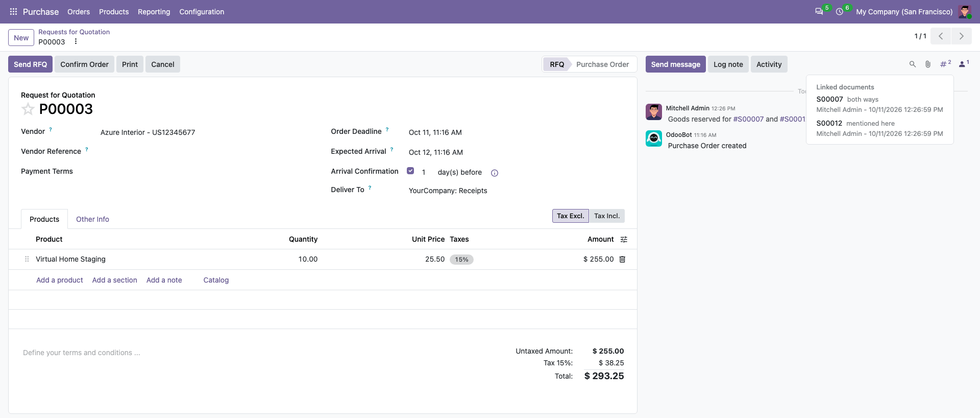Select the Tax Excl. toggle
Viewport: 980px width, 418px height.
tap(570, 216)
